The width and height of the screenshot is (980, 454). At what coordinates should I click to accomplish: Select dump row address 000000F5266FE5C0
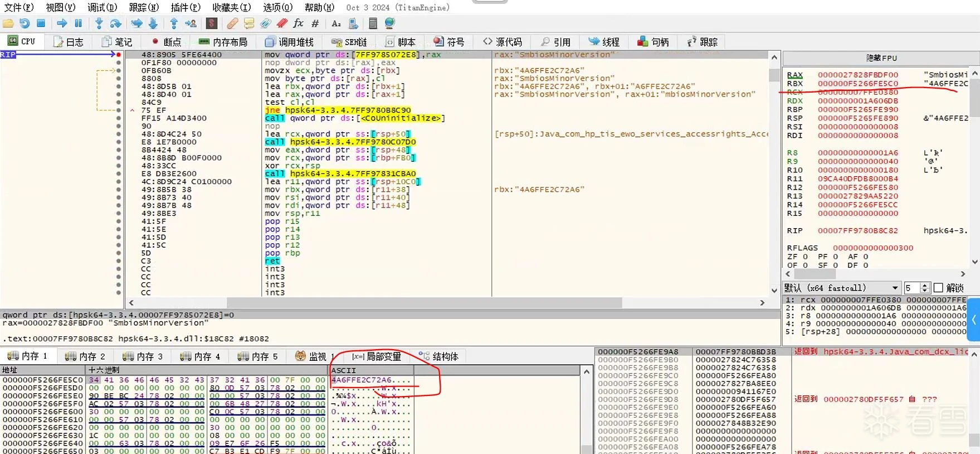pyautogui.click(x=43, y=380)
